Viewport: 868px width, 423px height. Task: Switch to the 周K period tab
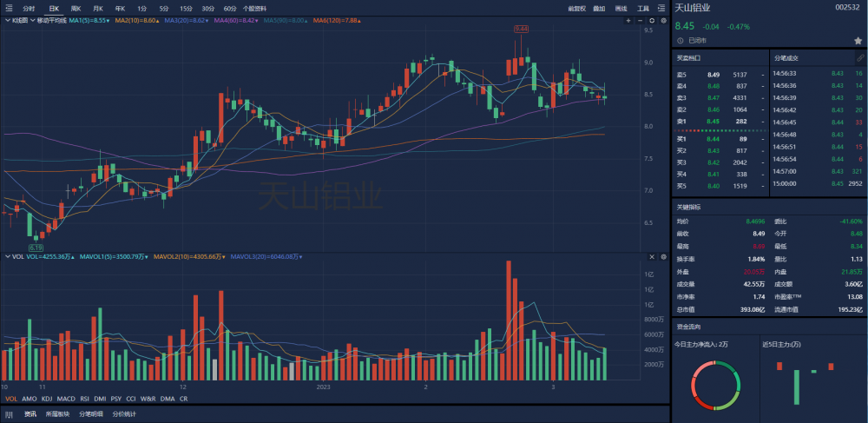[76, 8]
